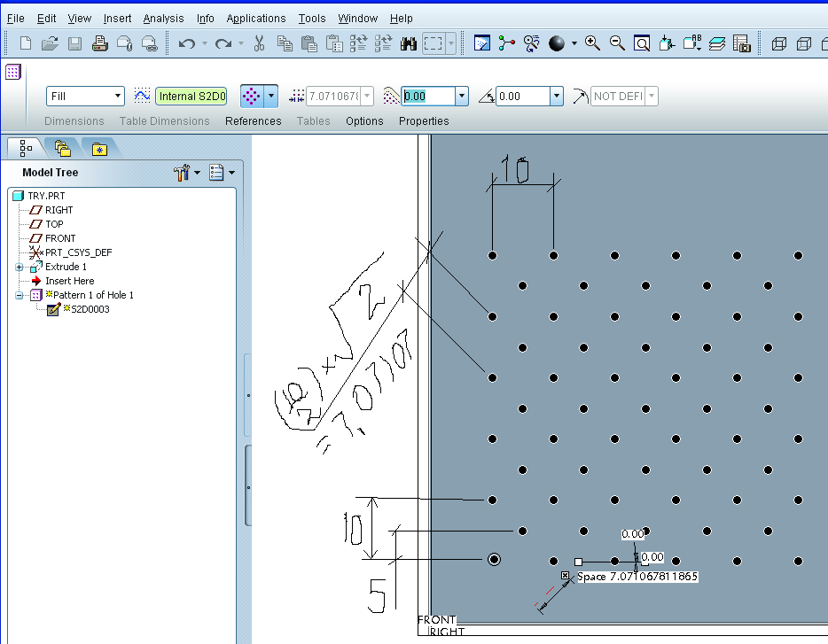The image size is (828, 644).
Task: Open the Applications menu
Action: pyautogui.click(x=256, y=19)
